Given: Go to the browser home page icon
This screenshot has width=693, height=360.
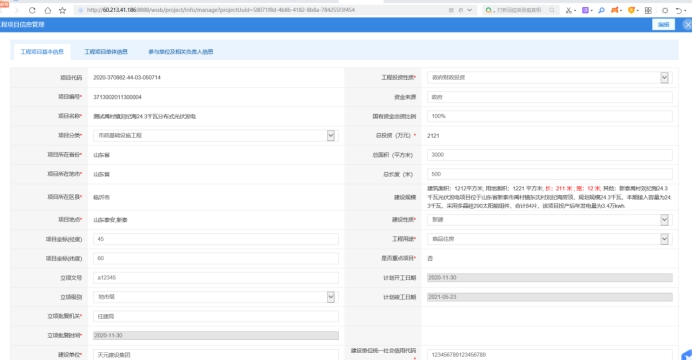Looking at the screenshot, I should (48, 10).
